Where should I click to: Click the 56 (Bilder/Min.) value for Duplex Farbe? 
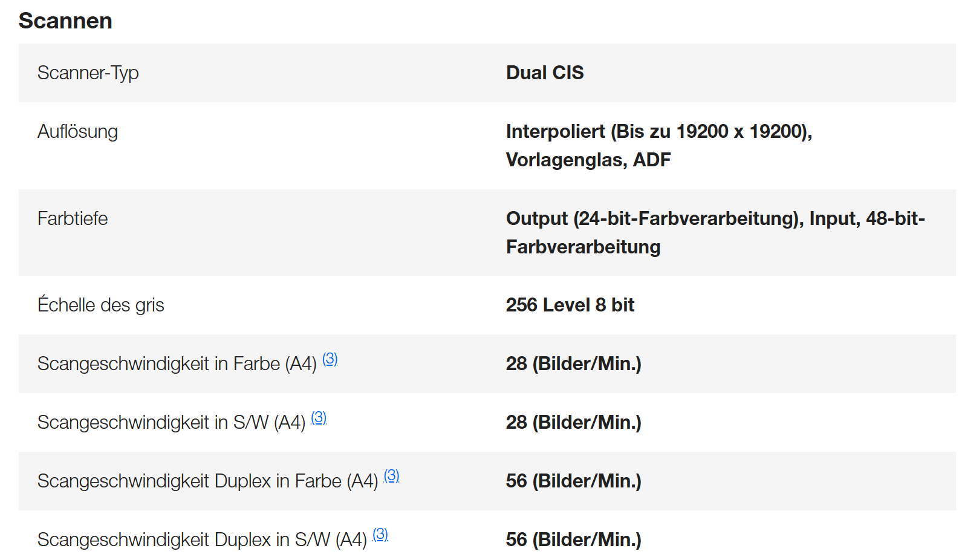(x=574, y=481)
